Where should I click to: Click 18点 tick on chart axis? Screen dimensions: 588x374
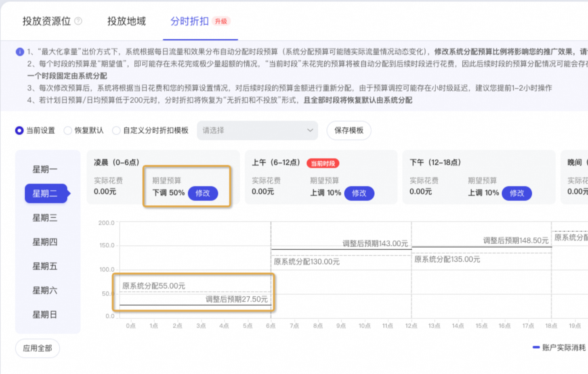pyautogui.click(x=551, y=326)
